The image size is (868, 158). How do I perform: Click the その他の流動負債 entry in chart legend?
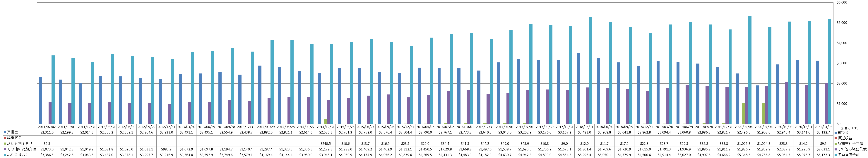pyautogui.click(x=851, y=149)
